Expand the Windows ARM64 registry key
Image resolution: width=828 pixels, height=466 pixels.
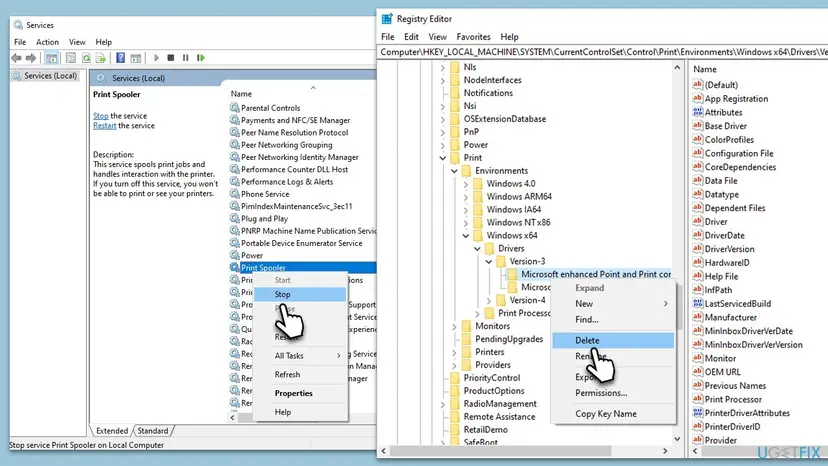coord(466,197)
